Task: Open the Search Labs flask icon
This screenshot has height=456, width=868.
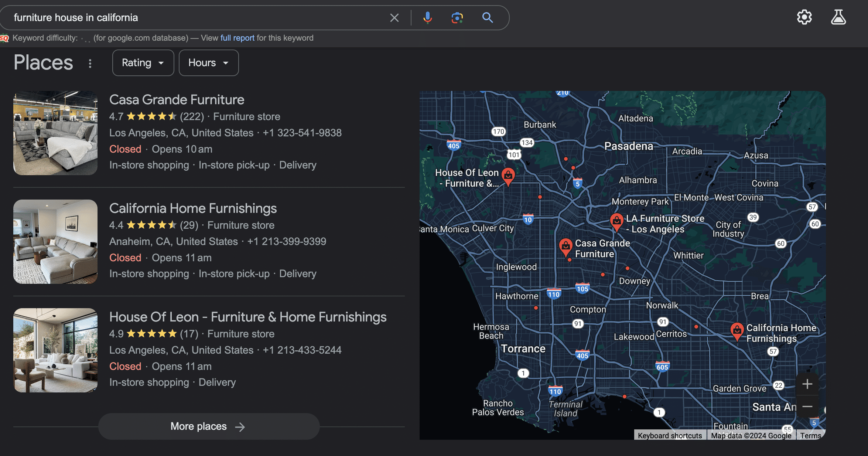Action: (x=838, y=17)
